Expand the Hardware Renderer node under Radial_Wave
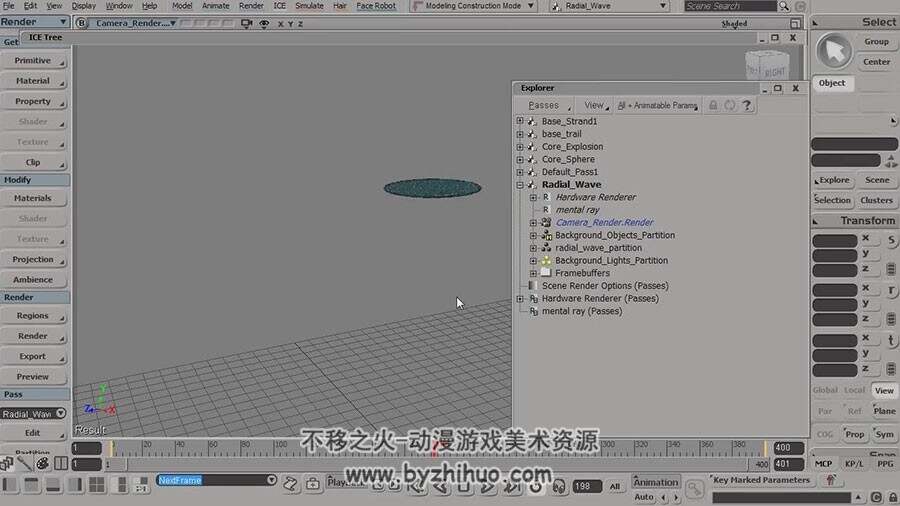900x506 pixels. 533,197
